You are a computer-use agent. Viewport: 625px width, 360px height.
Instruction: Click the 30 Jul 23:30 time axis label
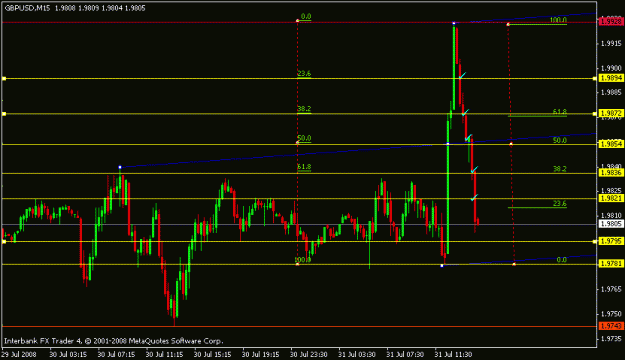click(309, 354)
